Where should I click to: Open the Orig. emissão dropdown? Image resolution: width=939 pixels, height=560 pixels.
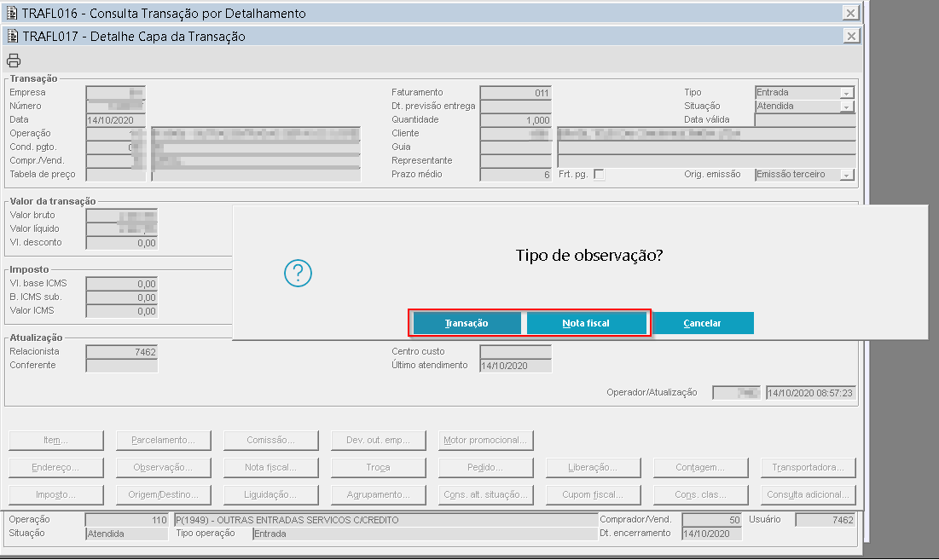(x=846, y=175)
